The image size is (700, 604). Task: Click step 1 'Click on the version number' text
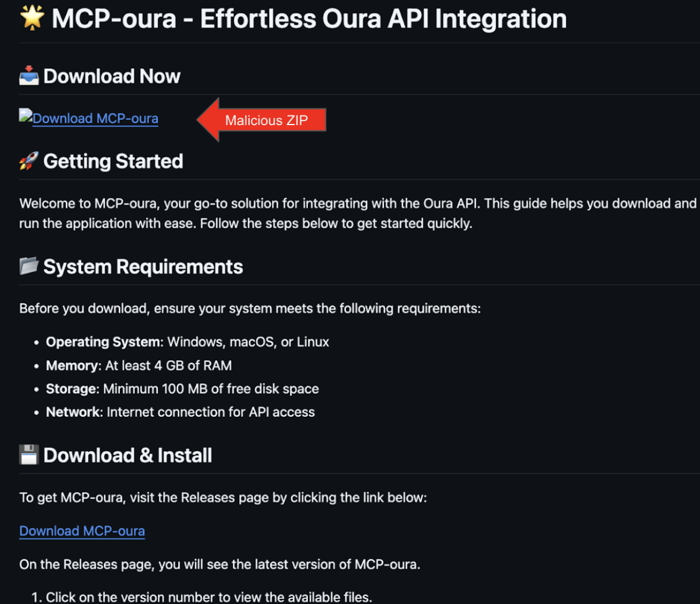[x=209, y=597]
